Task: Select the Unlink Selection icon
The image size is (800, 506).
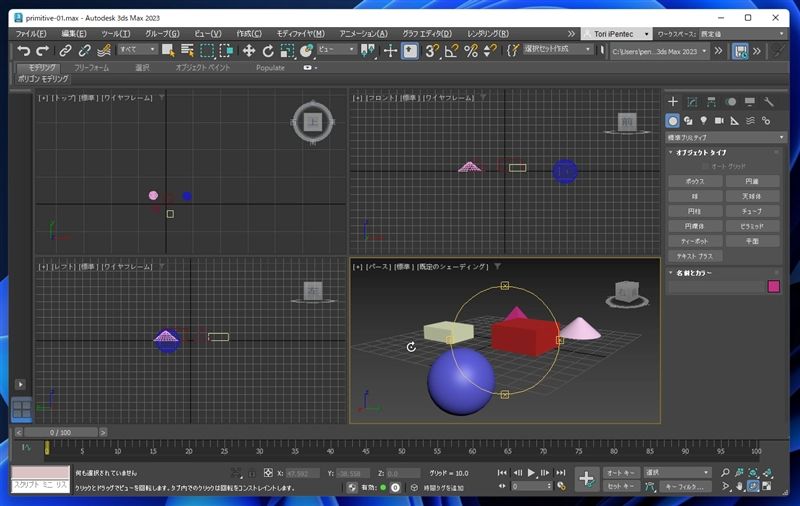Action: (x=84, y=50)
